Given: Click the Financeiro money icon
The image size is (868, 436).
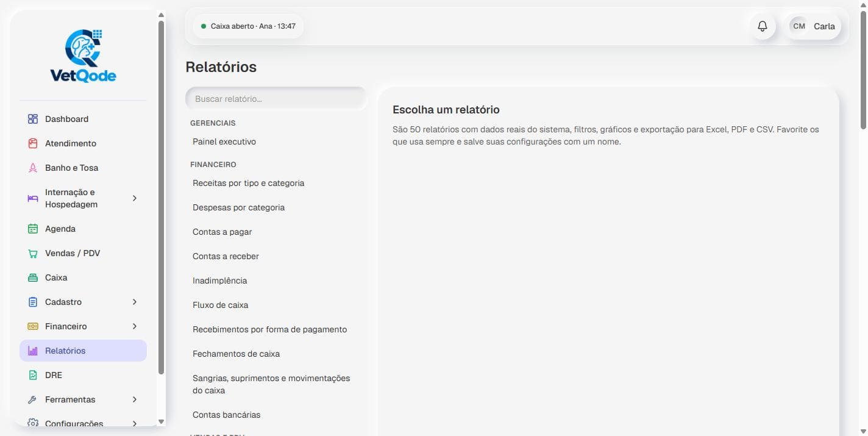Looking at the screenshot, I should tap(33, 326).
